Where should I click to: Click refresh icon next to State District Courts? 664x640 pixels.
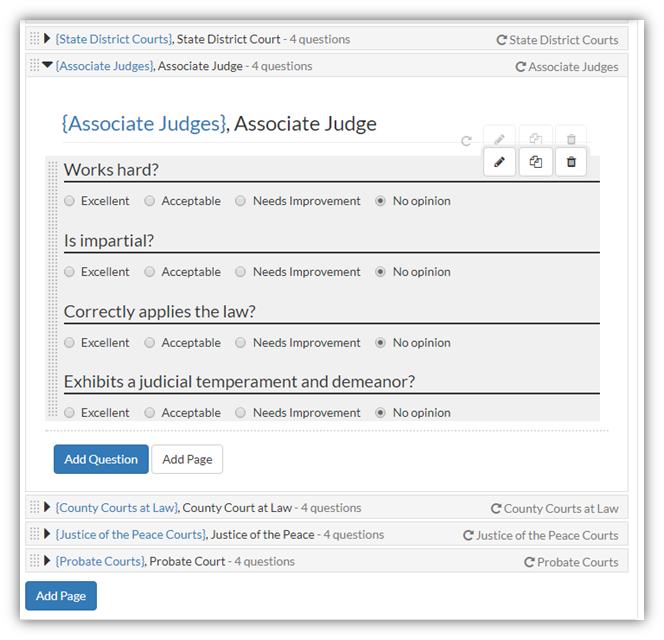(x=501, y=40)
